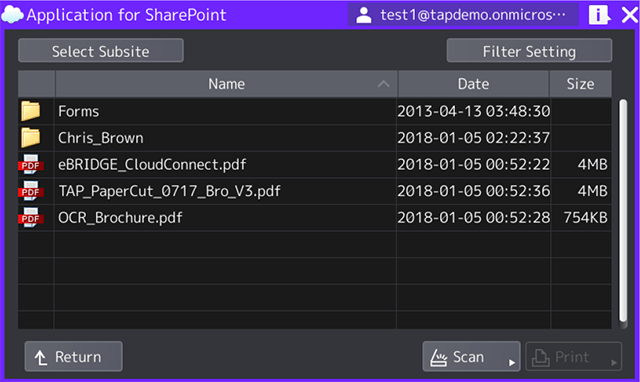The width and height of the screenshot is (640, 382).
Task: Sort by the Name column header
Action: (x=226, y=84)
